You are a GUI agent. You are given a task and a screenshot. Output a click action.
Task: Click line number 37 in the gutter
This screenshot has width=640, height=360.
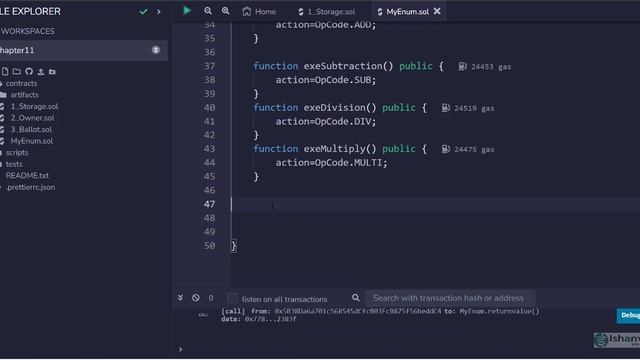[209, 66]
